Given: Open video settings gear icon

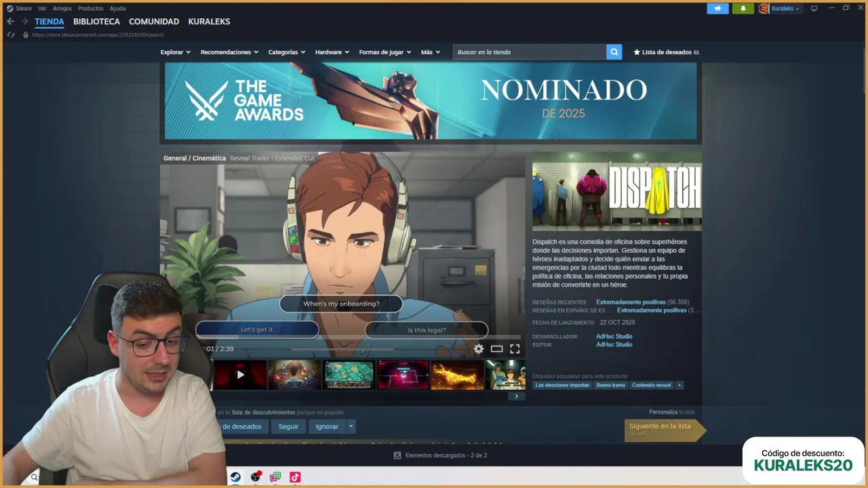Looking at the screenshot, I should coord(479,349).
